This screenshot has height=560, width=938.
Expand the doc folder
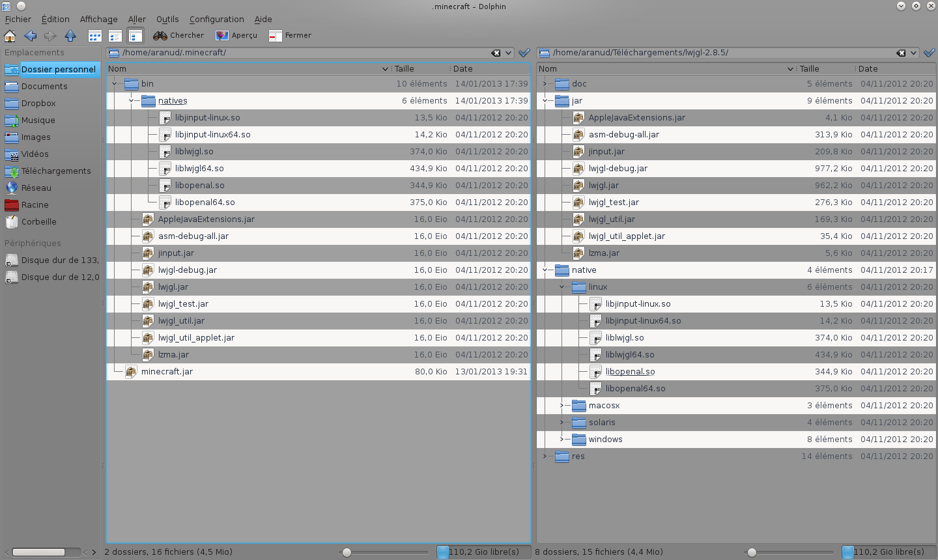coord(545,83)
